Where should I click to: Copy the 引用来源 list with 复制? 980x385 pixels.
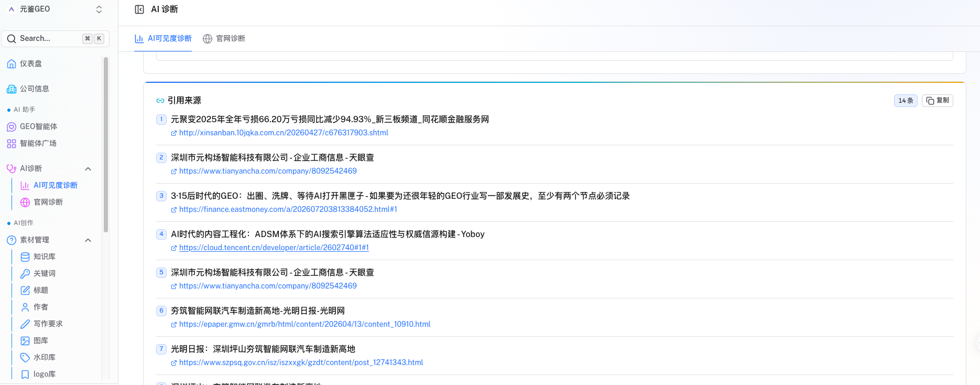click(938, 100)
